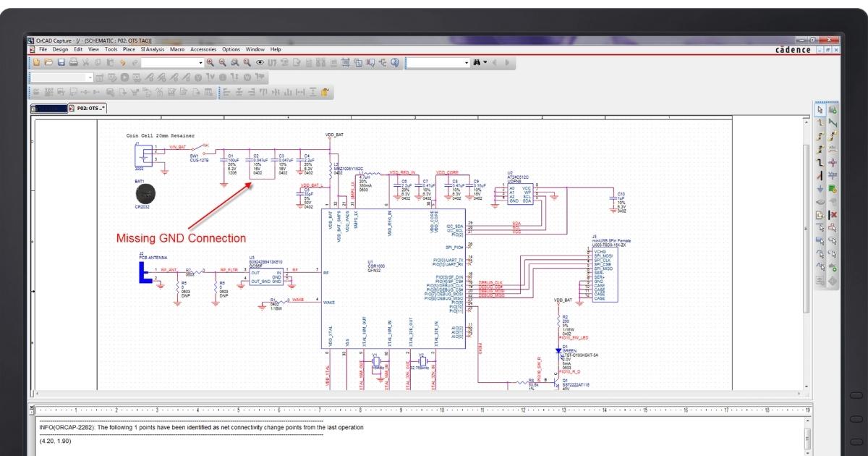Image resolution: width=868 pixels, height=456 pixels.
Task: Activate the Select arrow tool on the right palette
Action: 820,110
